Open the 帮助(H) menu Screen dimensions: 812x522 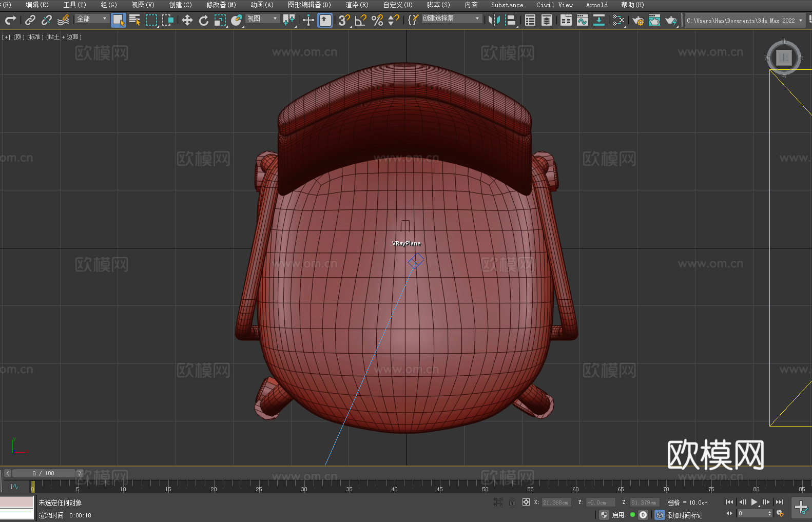pyautogui.click(x=632, y=5)
